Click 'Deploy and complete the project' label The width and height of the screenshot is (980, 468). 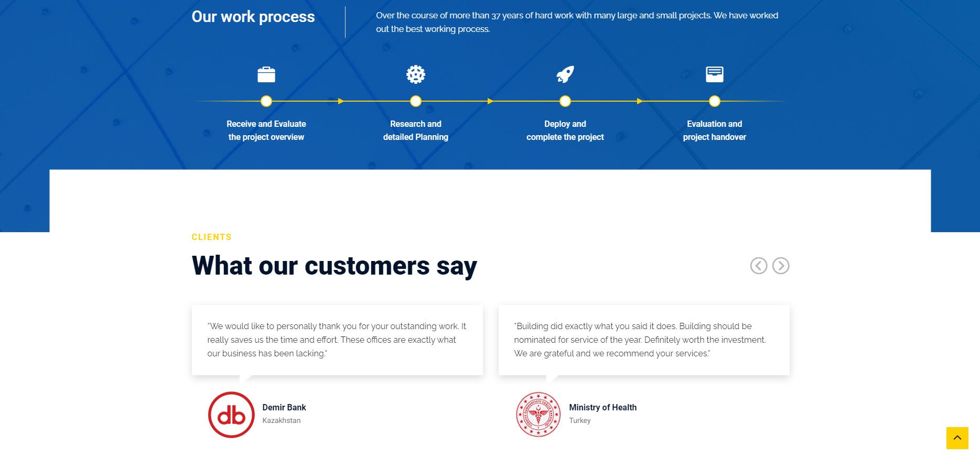click(x=565, y=130)
